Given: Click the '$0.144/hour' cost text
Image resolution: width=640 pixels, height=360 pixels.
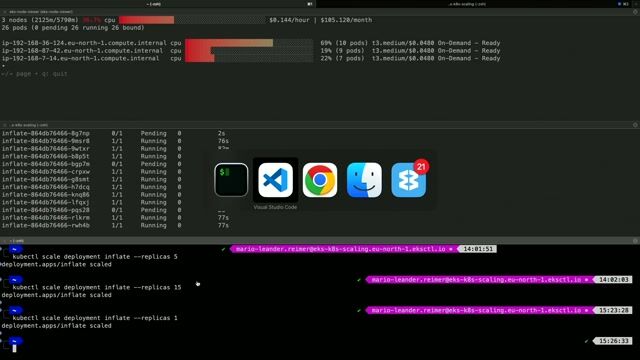Looking at the screenshot, I should tap(289, 20).
